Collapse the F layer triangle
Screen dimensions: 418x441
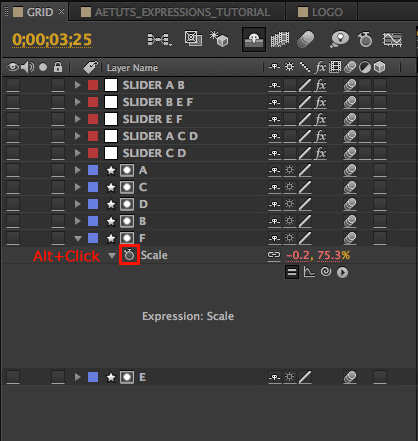coord(78,238)
